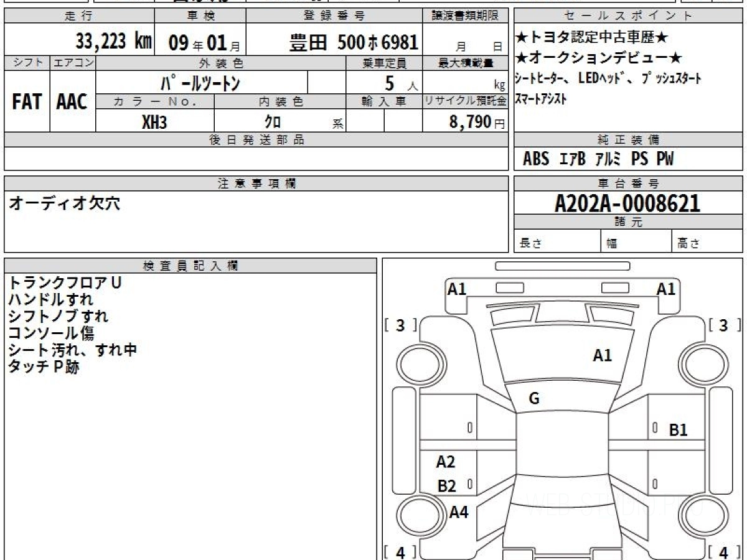Select the トランクフロアU inspector note
This screenshot has width=747, height=560.
(x=65, y=282)
